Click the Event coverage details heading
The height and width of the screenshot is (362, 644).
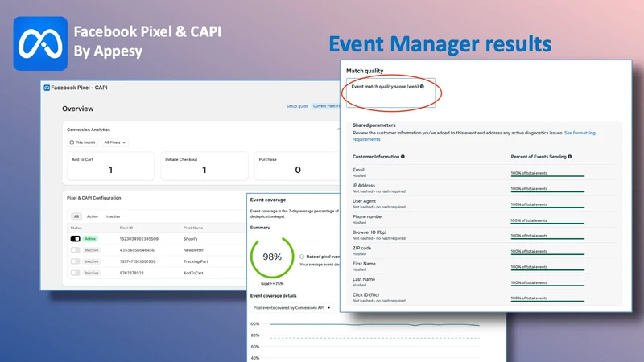pyautogui.click(x=273, y=295)
